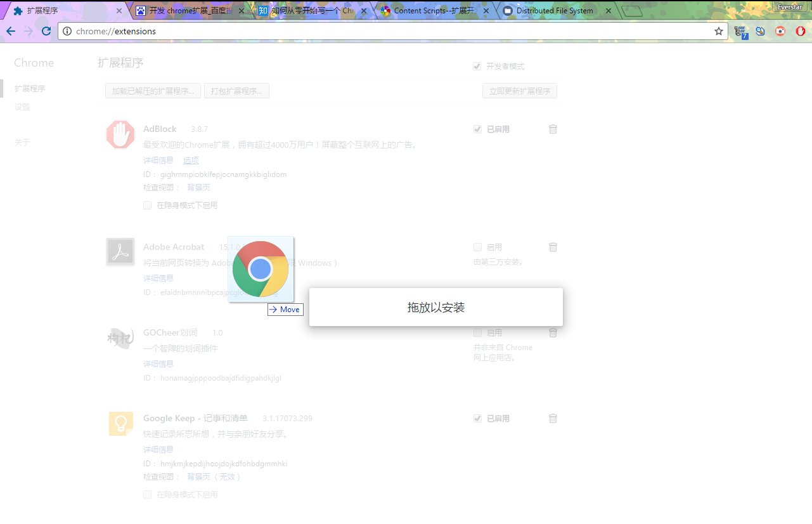
Task: Click the Adobe Acrobat extension name
Action: [x=174, y=247]
